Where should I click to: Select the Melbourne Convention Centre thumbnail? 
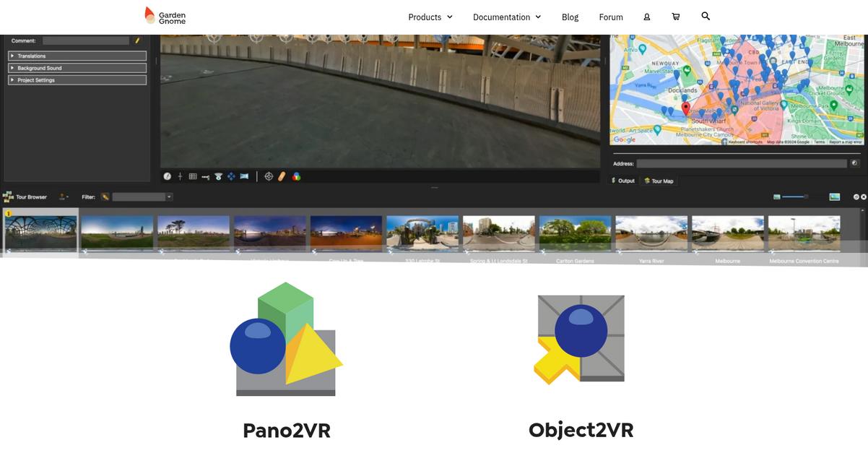click(x=804, y=233)
